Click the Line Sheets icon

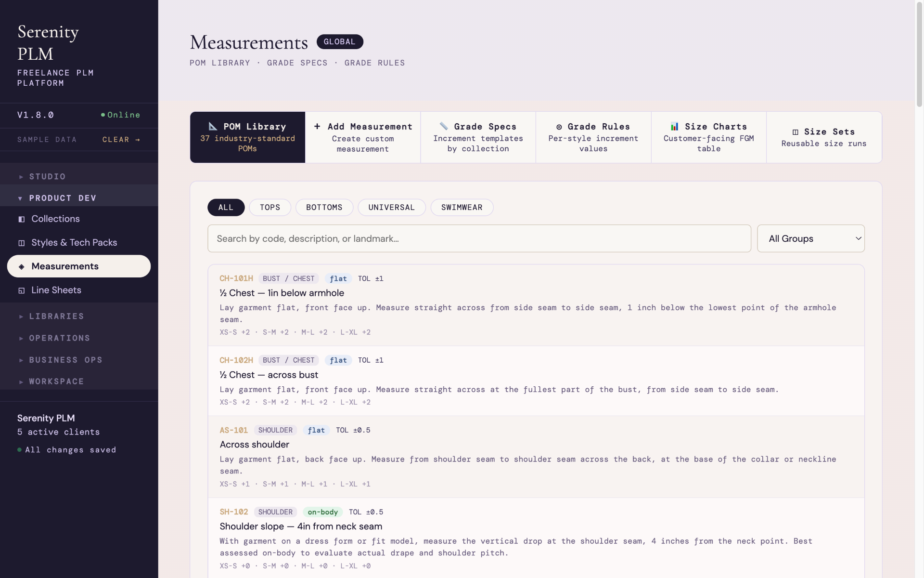(21, 290)
